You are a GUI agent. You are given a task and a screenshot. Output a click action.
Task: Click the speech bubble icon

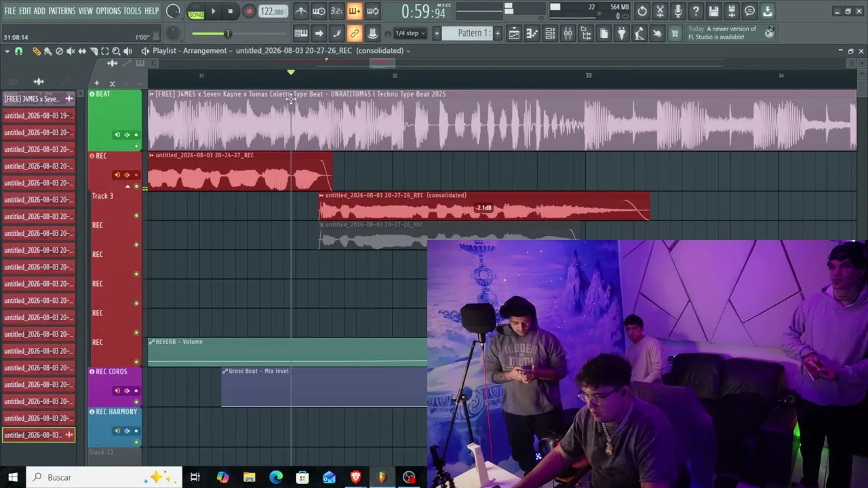point(749,11)
